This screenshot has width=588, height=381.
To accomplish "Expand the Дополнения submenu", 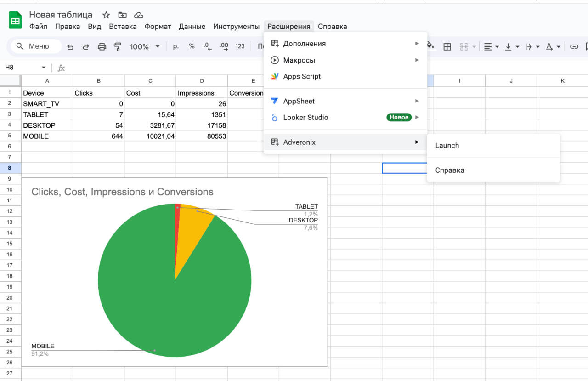I will pos(345,44).
